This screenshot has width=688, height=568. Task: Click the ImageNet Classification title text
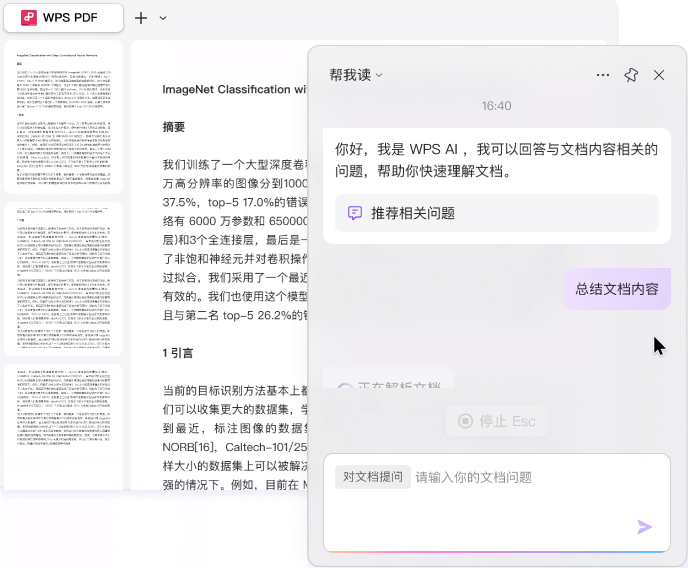235,89
